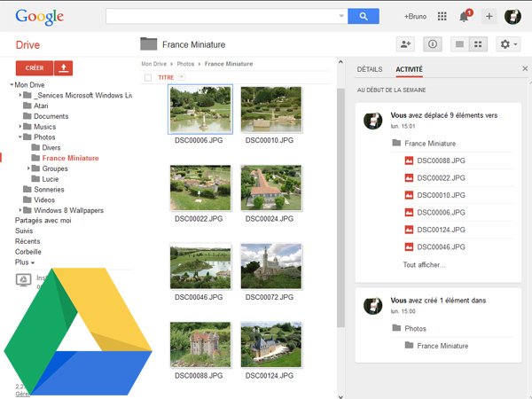532x399 pixels.
Task: Expand the Musics folder
Action: [x=20, y=127]
